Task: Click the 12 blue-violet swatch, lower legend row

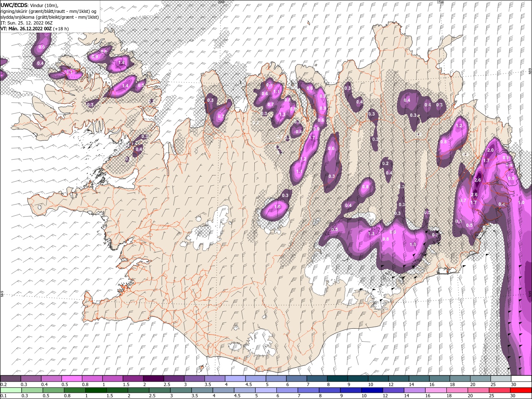Action: (393, 390)
